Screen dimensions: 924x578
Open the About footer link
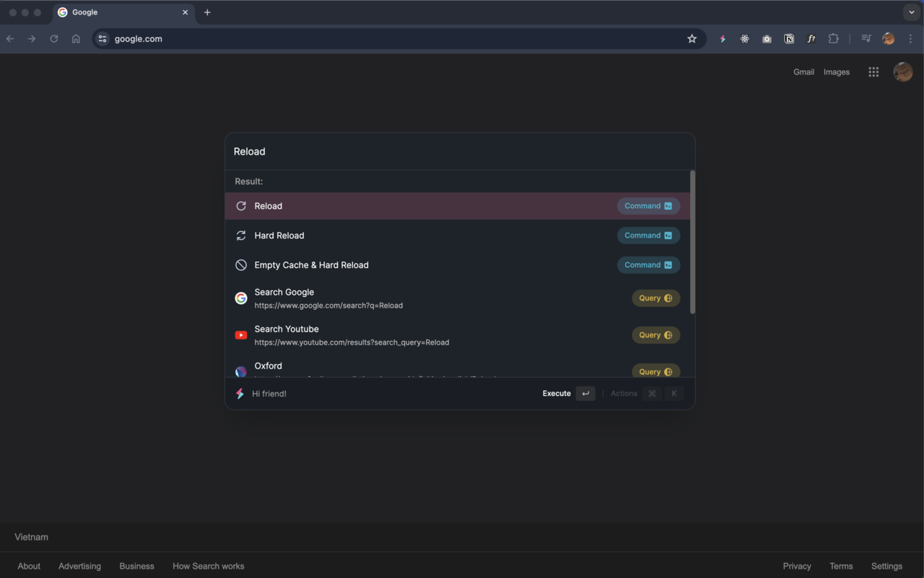point(29,566)
